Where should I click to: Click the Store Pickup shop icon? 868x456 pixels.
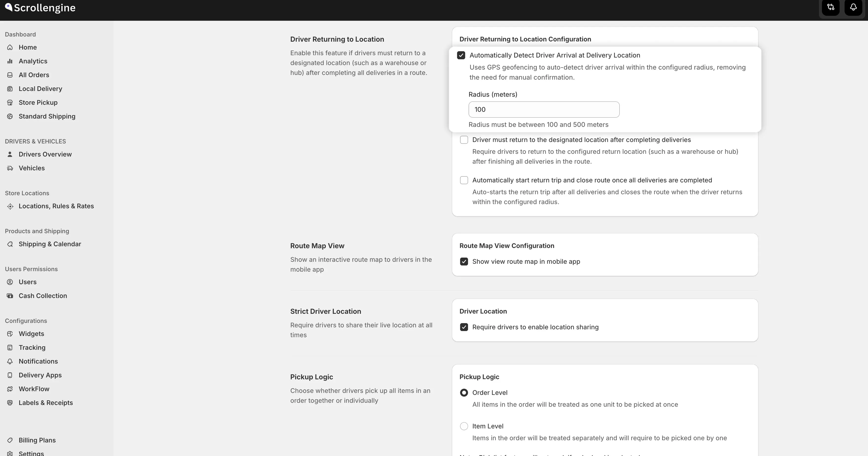pos(10,103)
